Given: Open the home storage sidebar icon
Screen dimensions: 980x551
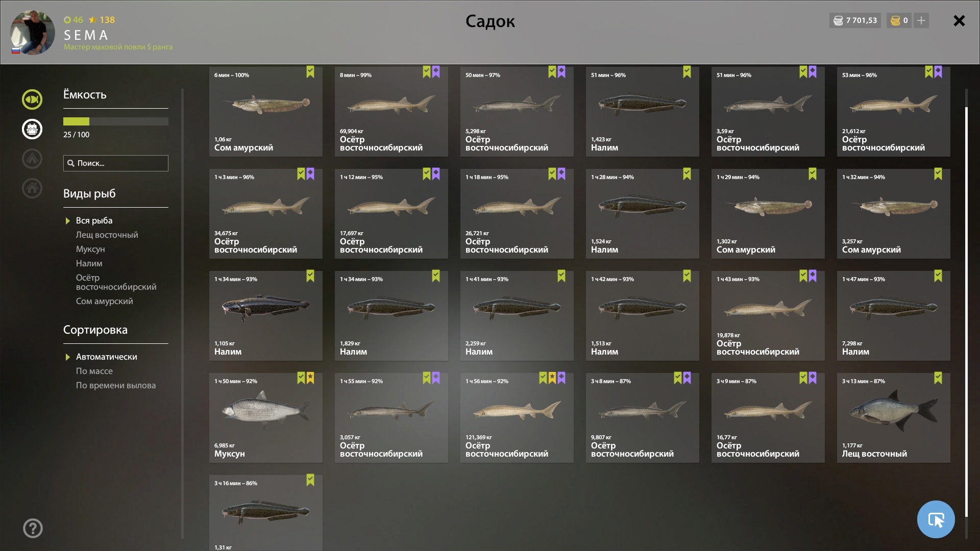Looking at the screenshot, I should click(32, 188).
